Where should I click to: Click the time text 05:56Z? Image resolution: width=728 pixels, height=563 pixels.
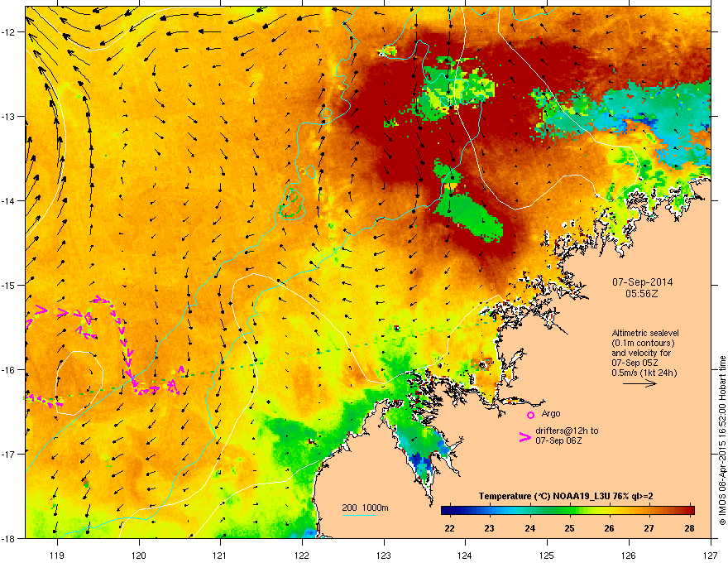(x=642, y=294)
